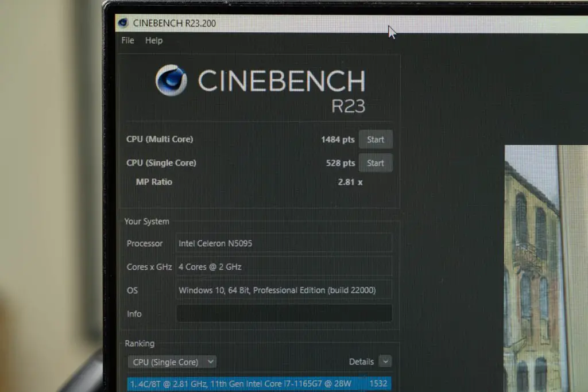
Task: Click the empty Info input field
Action: pyautogui.click(x=284, y=313)
